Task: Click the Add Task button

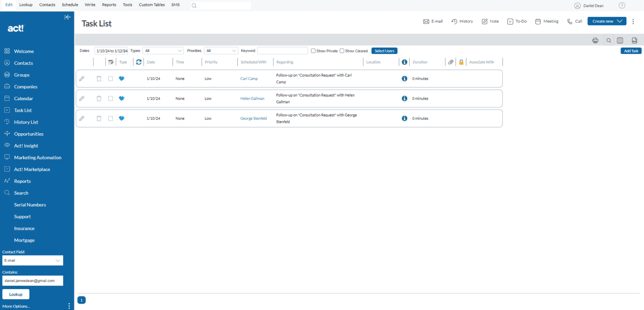Action: tap(631, 51)
